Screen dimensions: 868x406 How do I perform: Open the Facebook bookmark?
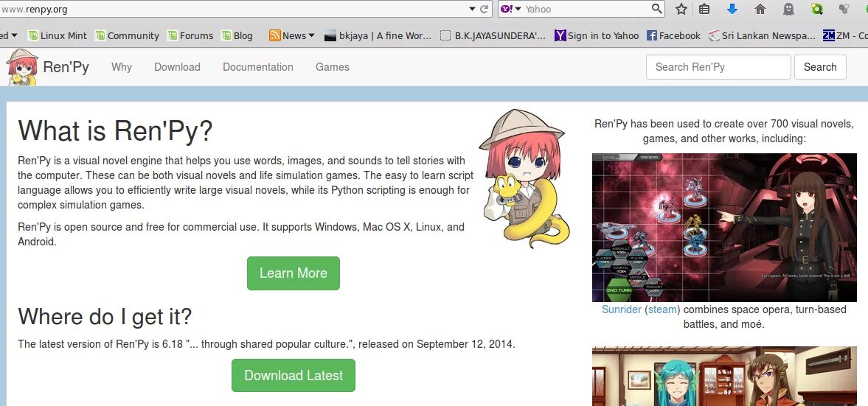click(x=673, y=35)
